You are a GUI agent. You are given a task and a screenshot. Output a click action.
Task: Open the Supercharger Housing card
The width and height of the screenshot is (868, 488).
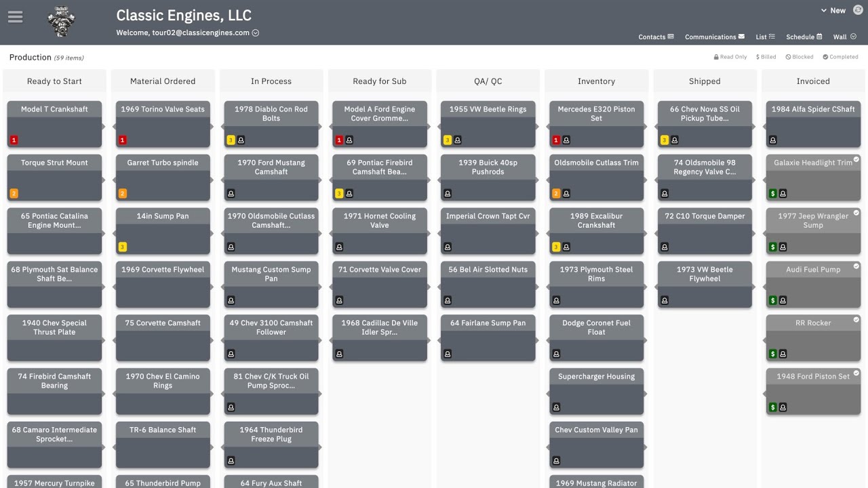click(596, 377)
